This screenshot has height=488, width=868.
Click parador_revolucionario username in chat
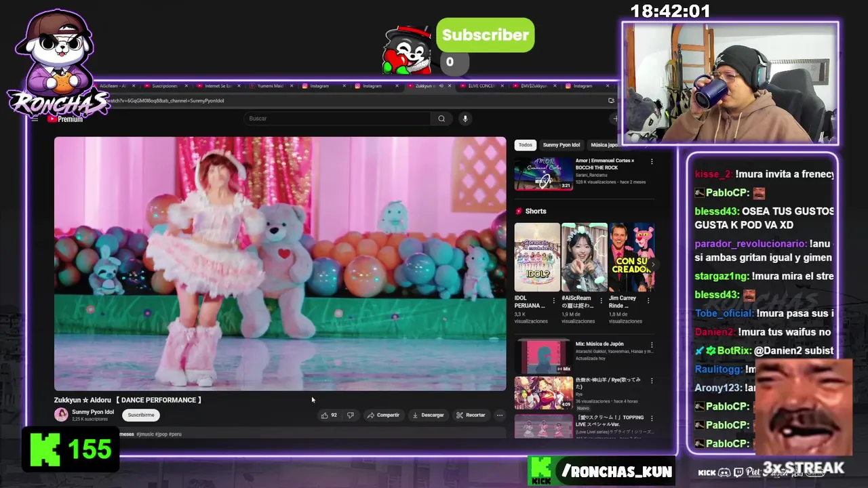(x=751, y=244)
